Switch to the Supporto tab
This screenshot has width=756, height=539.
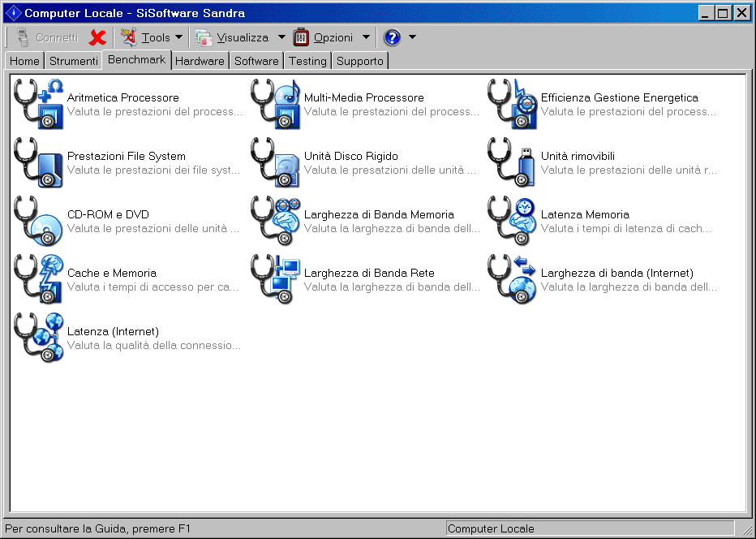pos(360,61)
